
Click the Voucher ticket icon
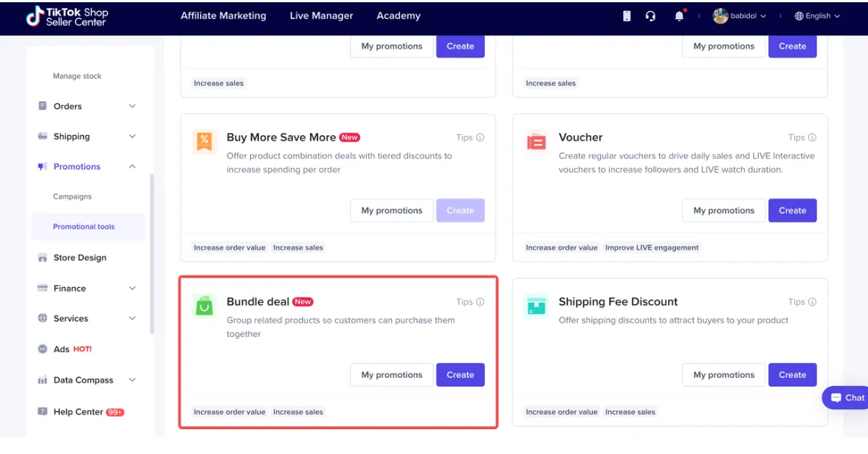[x=537, y=142]
